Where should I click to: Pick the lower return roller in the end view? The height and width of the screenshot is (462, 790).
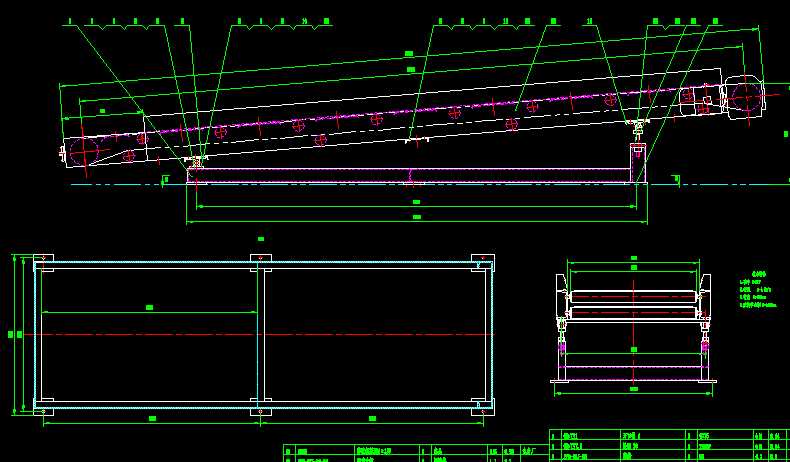(x=633, y=312)
